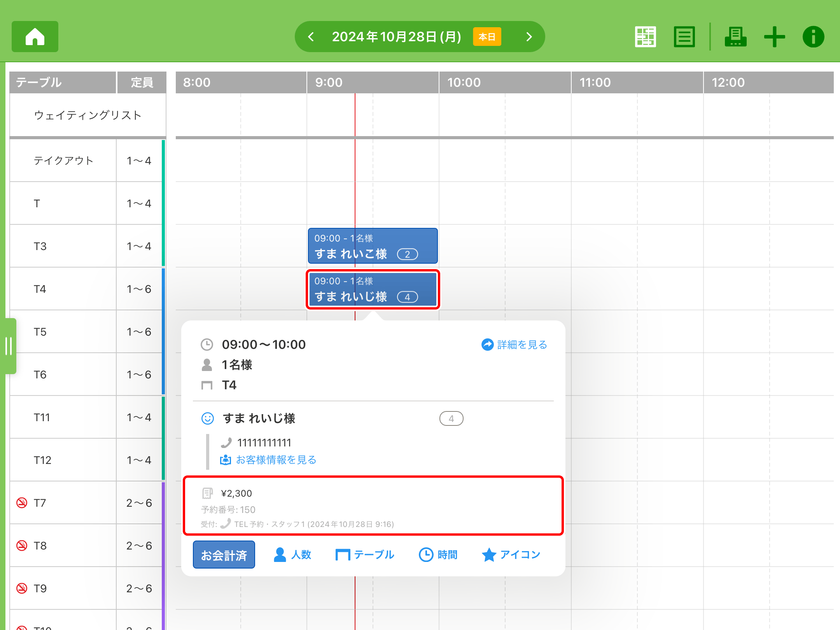Expand the left side panel handle
The image size is (840, 630).
click(x=9, y=346)
